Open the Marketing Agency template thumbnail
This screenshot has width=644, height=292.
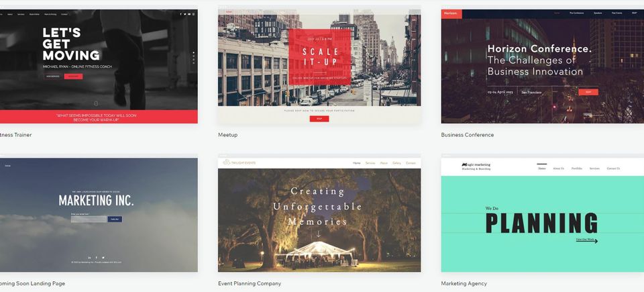click(x=543, y=215)
